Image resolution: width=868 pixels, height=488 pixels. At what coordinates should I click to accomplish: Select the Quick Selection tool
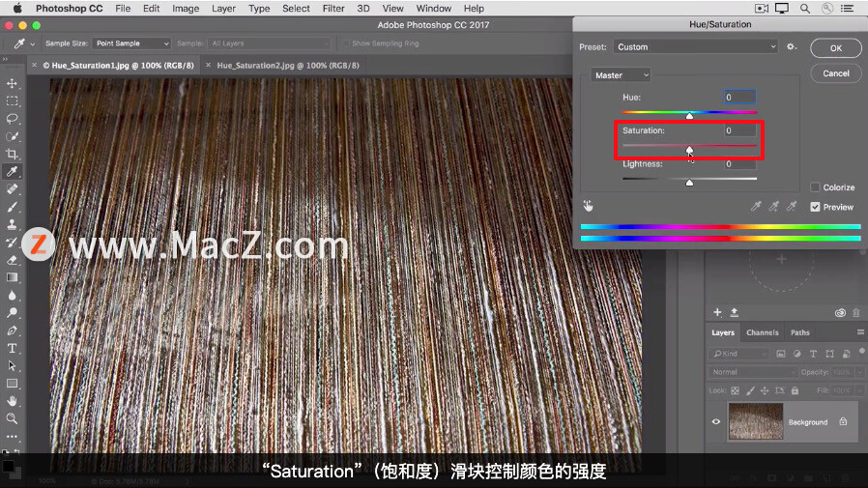(x=12, y=136)
